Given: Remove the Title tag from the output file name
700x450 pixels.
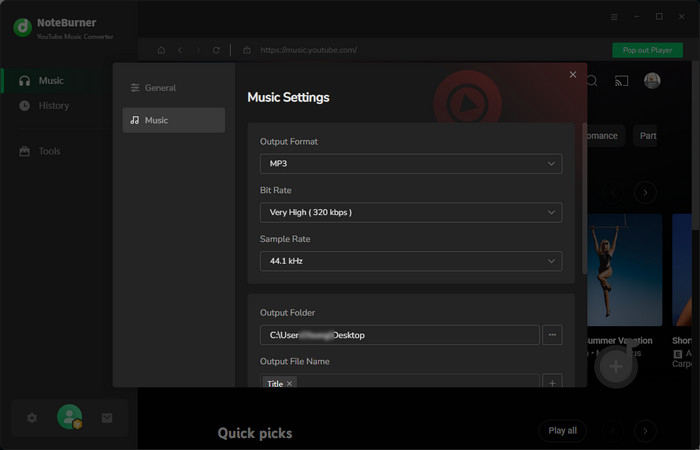Looking at the screenshot, I should pyautogui.click(x=290, y=384).
